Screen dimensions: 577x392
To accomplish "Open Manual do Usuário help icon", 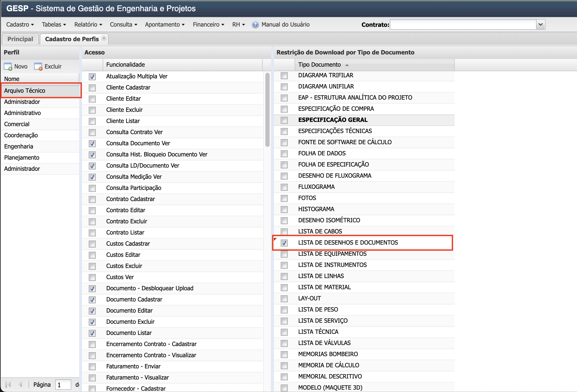I will [x=255, y=25].
